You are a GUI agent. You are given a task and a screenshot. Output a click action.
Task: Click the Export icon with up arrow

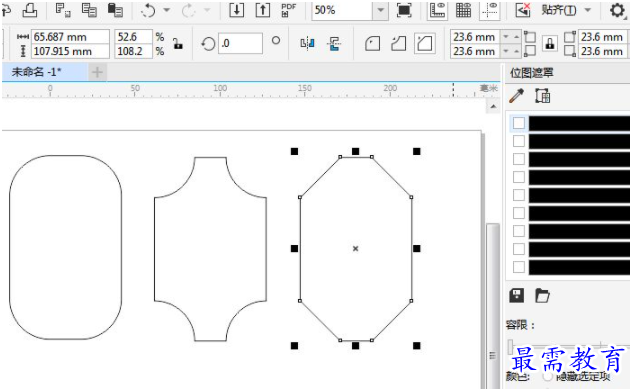point(263,10)
